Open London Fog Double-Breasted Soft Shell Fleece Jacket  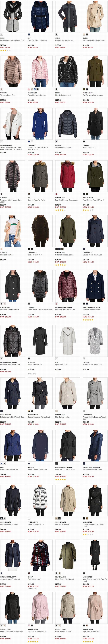click(x=38, y=148)
